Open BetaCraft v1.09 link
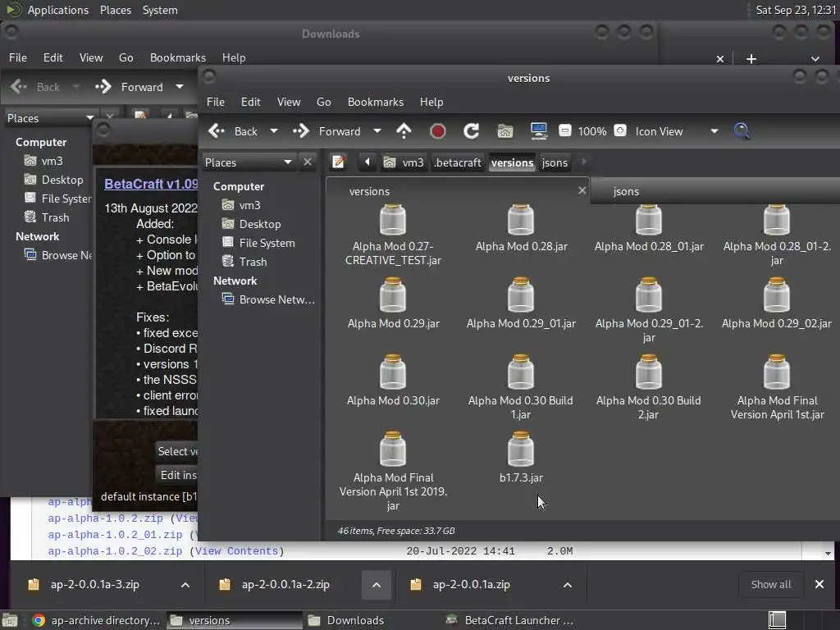This screenshot has width=840, height=630. click(x=151, y=184)
